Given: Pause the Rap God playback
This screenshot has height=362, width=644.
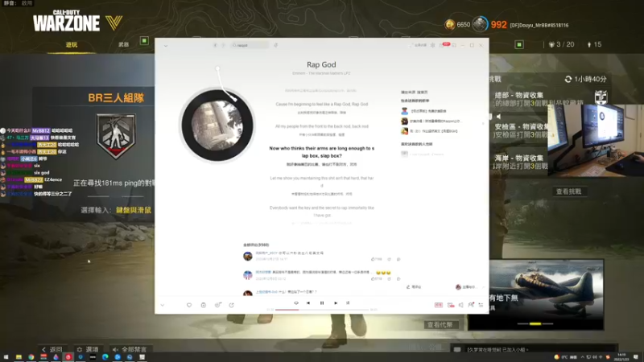Looking at the screenshot, I should click(x=322, y=303).
